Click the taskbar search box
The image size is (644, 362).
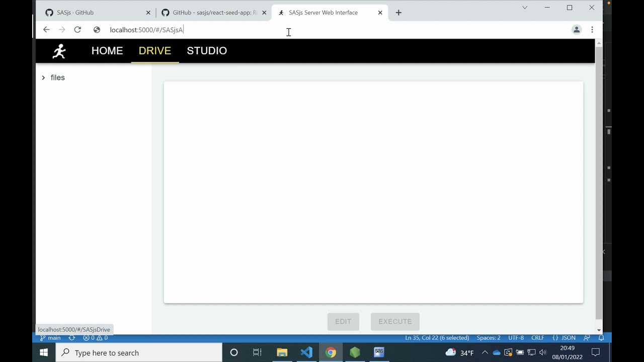point(139,352)
